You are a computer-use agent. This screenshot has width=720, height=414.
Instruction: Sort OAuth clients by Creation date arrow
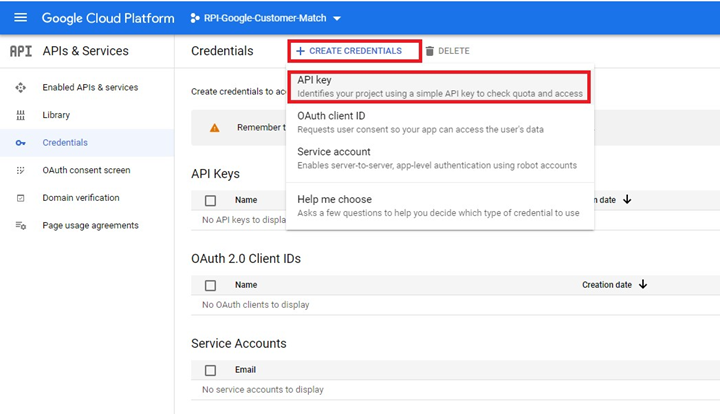pos(643,284)
